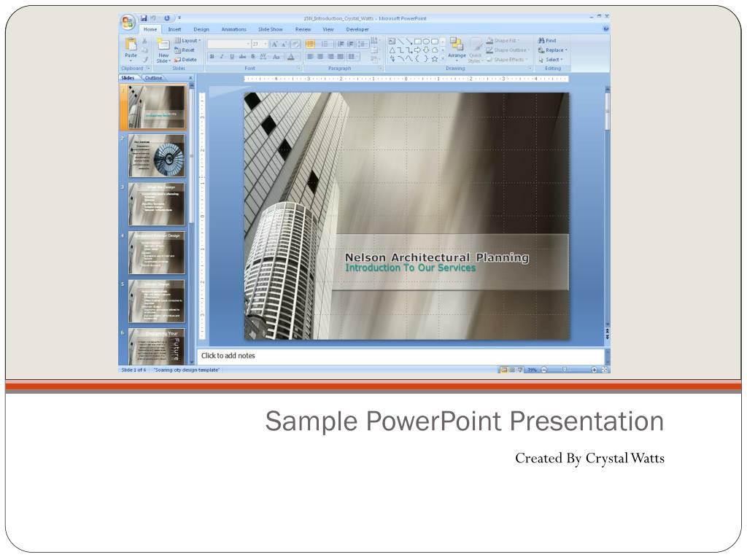Toggle Strikethrough formatting
Image resolution: width=747 pixels, height=560 pixels.
tap(242, 57)
